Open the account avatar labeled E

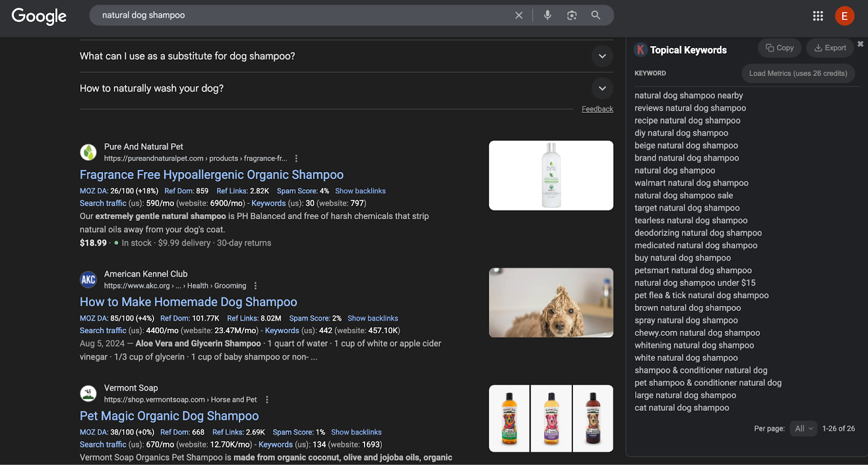[x=844, y=16]
